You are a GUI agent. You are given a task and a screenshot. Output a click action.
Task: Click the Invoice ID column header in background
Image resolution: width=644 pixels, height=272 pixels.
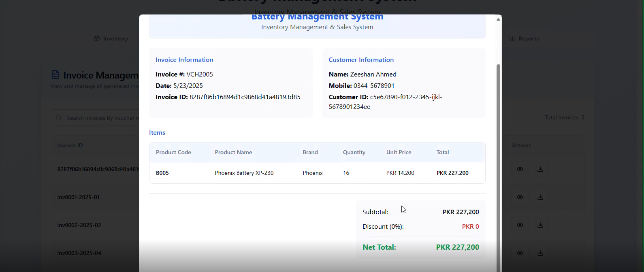pyautogui.click(x=70, y=146)
